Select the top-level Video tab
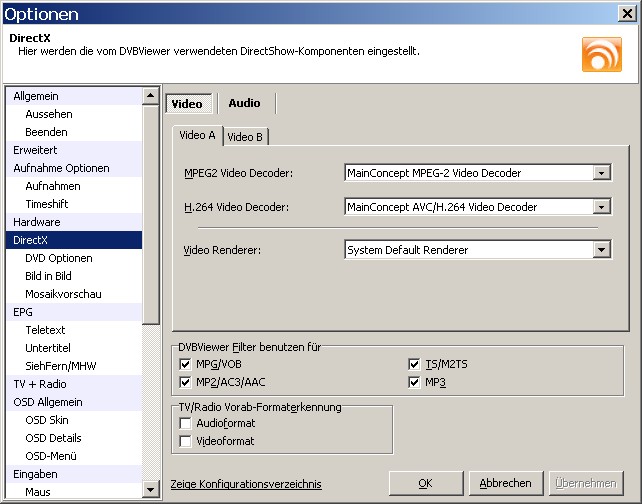This screenshot has width=642, height=504. (x=187, y=104)
